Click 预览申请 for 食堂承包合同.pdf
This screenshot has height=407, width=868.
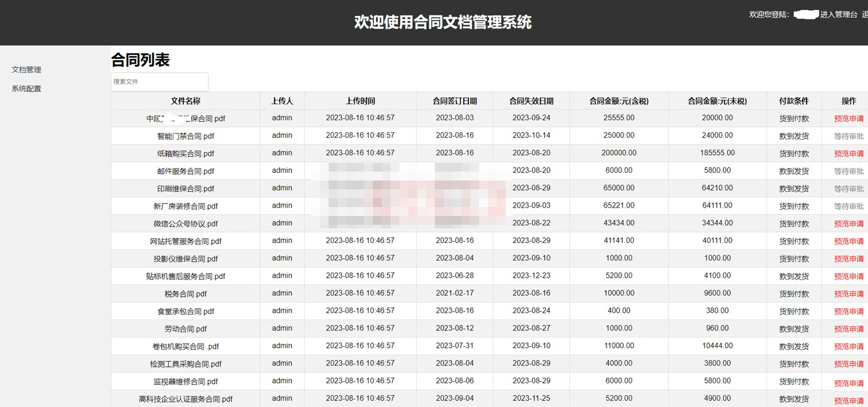849,311
